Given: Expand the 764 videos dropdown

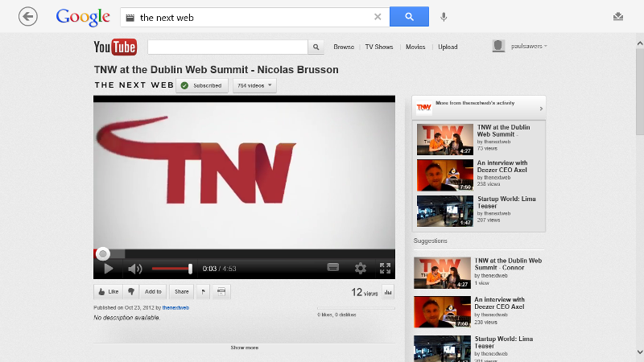Looking at the screenshot, I should (x=254, y=85).
